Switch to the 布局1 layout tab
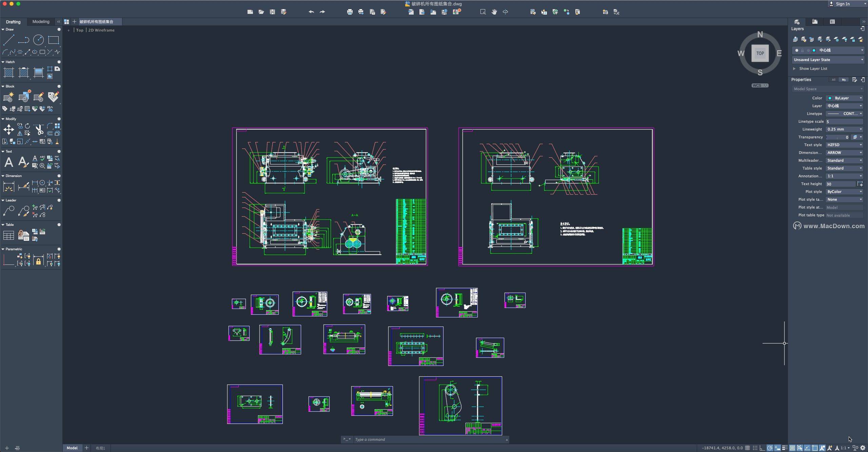This screenshot has height=452, width=868. click(x=100, y=448)
